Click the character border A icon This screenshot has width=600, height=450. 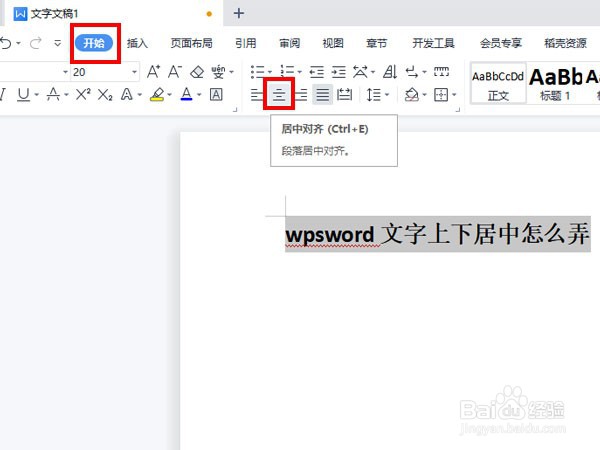(216, 95)
